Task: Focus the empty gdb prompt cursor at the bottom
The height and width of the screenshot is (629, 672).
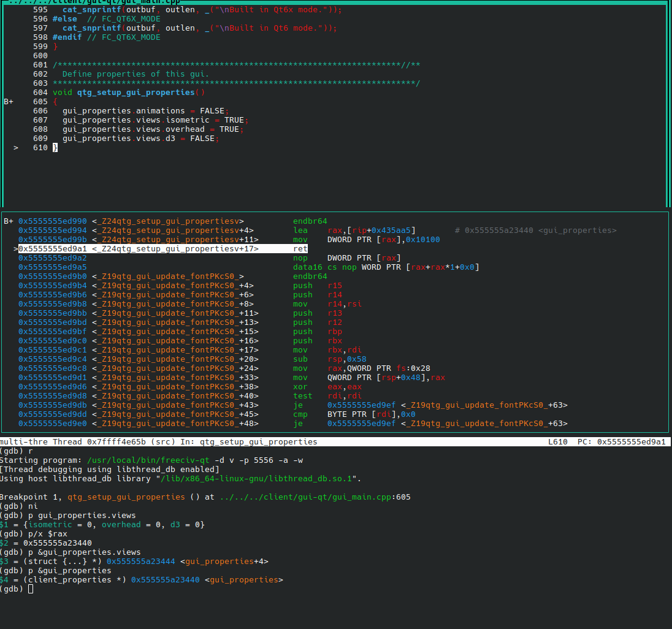Action: click(x=31, y=589)
